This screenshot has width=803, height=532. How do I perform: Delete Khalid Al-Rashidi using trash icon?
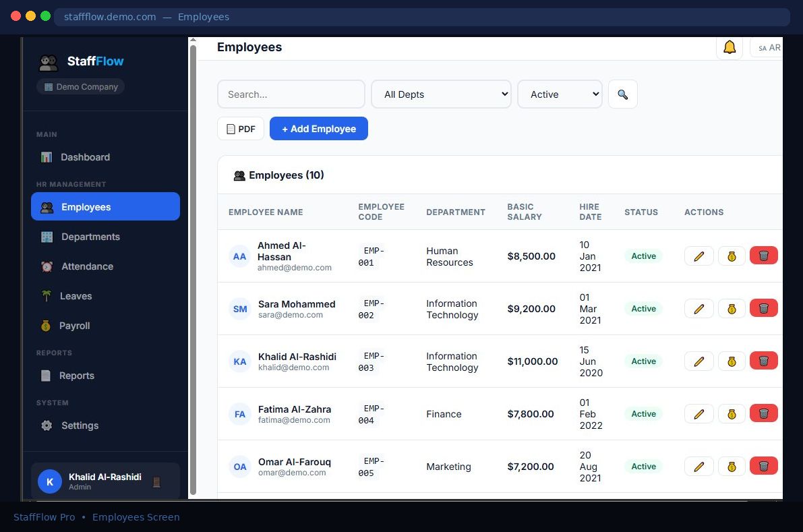pyautogui.click(x=763, y=361)
